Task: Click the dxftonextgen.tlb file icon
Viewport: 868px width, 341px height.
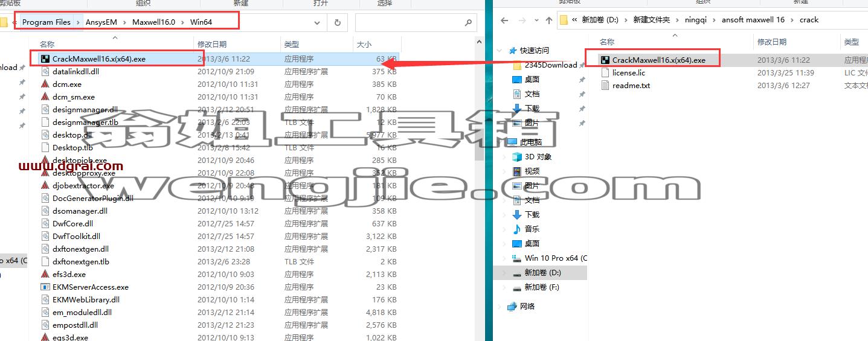Action: point(45,261)
